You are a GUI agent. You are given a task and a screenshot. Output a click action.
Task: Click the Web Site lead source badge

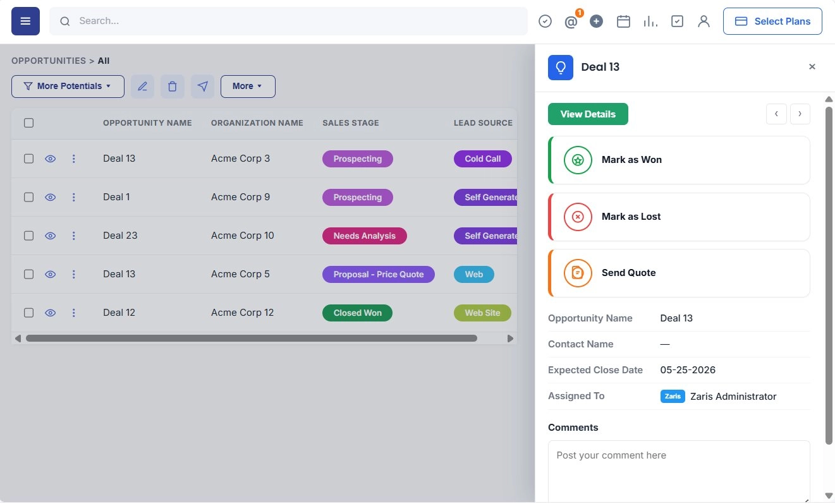pos(482,313)
